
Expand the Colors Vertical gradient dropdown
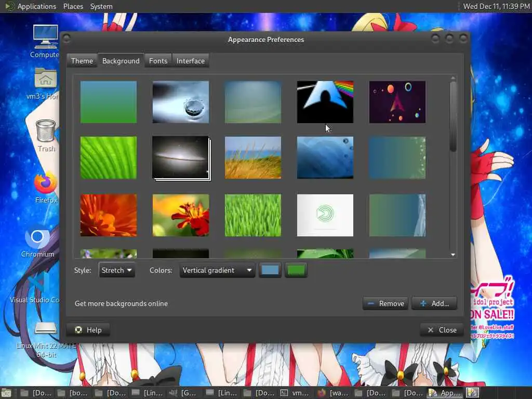click(217, 270)
